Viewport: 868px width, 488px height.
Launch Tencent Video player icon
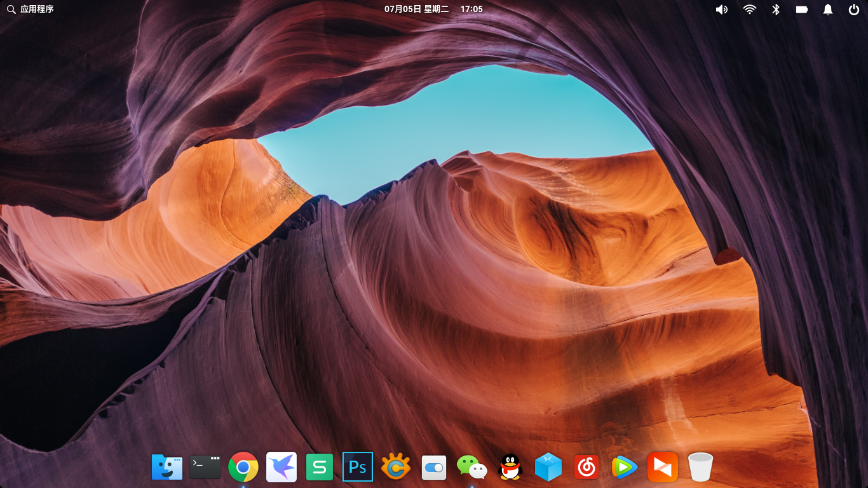point(625,468)
